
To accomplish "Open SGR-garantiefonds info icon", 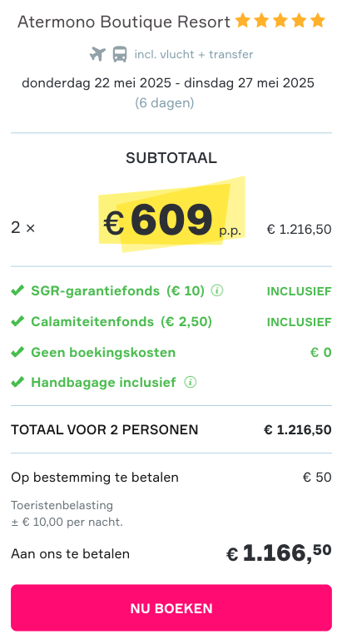I will tap(217, 290).
